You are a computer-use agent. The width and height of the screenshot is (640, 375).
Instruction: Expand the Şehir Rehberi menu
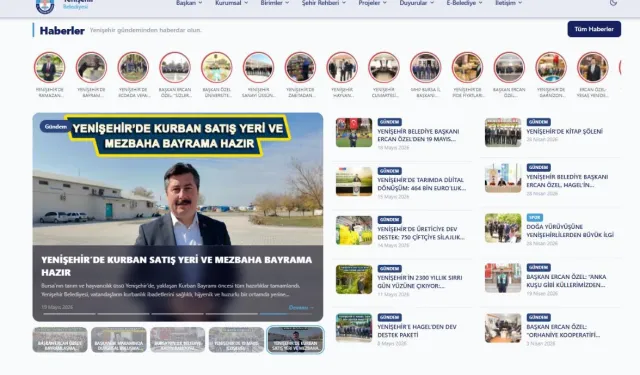click(324, 3)
